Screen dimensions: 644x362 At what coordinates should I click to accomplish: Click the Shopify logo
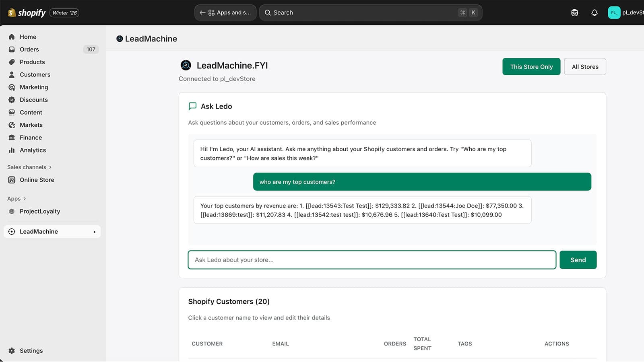[x=27, y=12]
